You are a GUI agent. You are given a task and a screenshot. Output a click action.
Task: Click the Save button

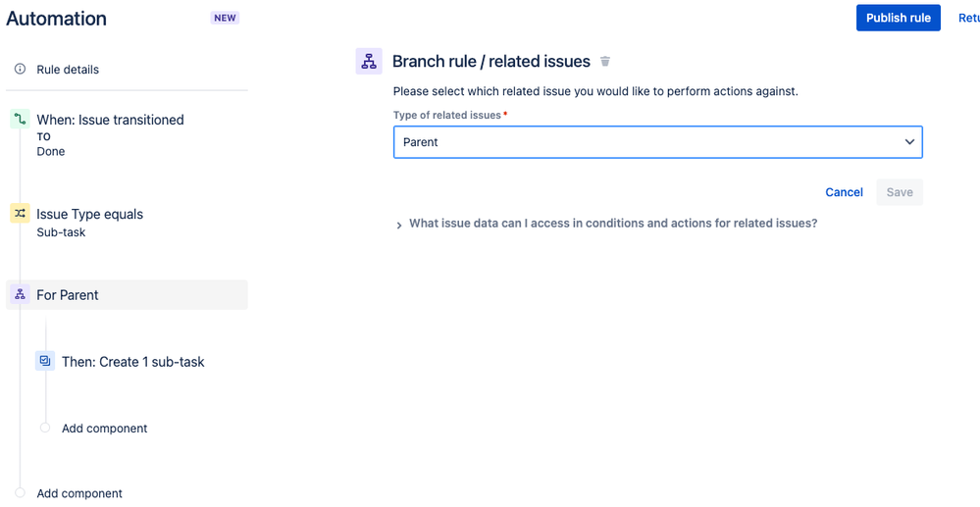900,192
